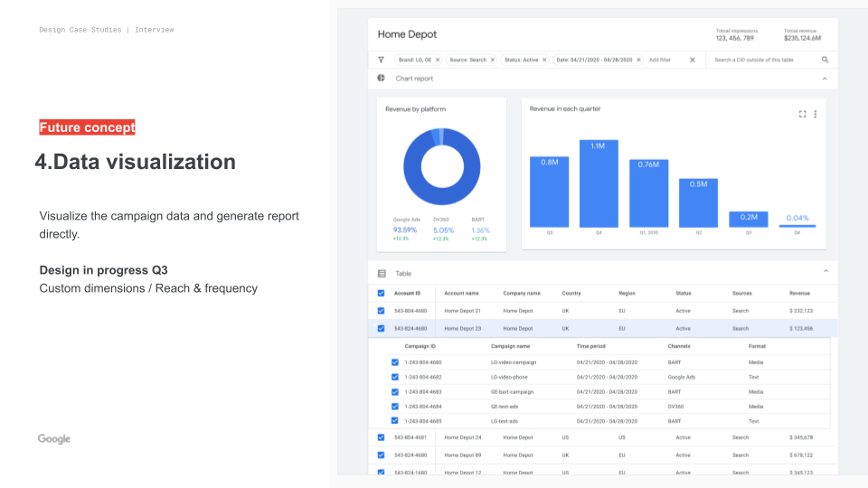The image size is (868, 488).
Task: Open the three-dot menu on quarter chart
Action: coord(815,114)
